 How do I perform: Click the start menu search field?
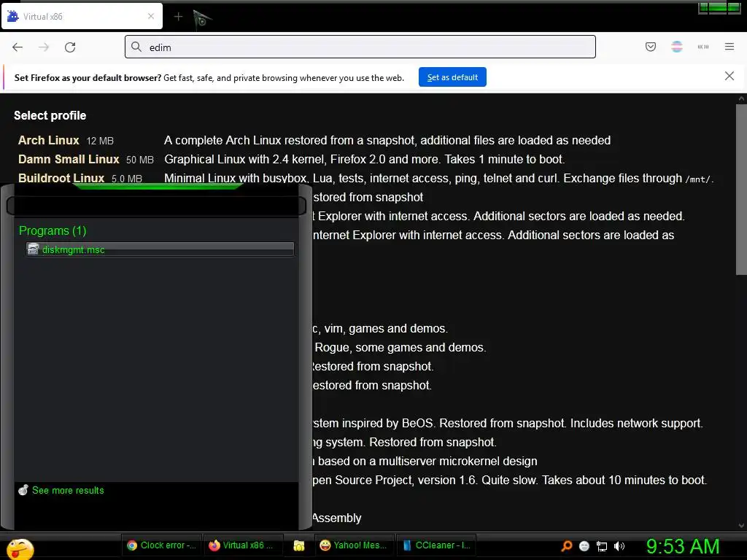point(156,206)
